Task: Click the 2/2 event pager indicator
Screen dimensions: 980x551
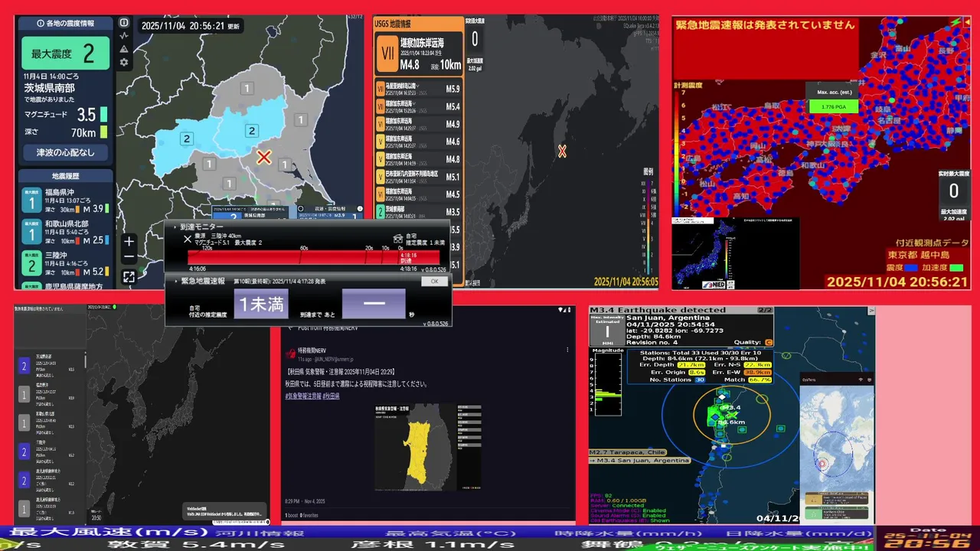Action: [x=766, y=310]
